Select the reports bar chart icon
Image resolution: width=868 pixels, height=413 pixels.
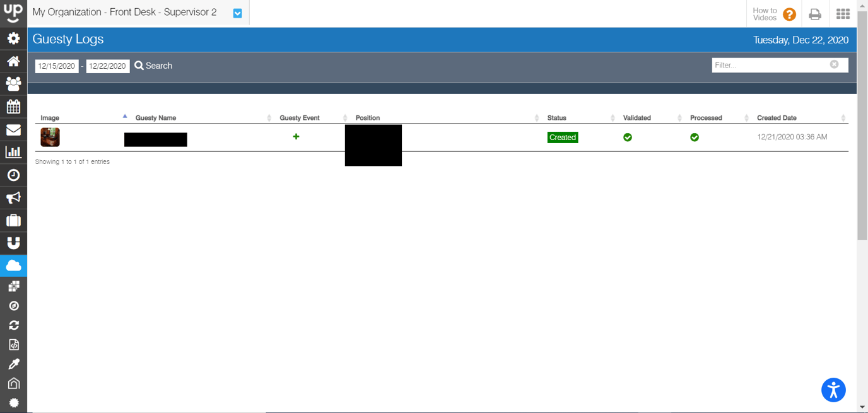click(13, 152)
